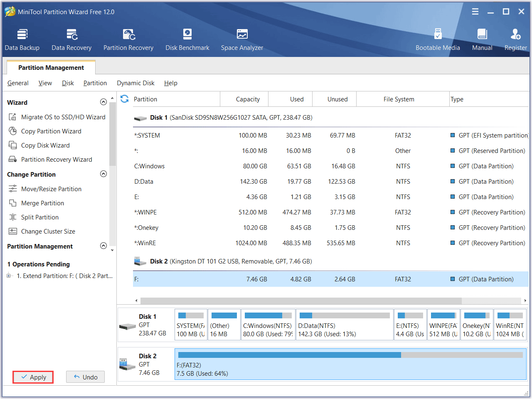Image resolution: width=532 pixels, height=399 pixels.
Task: Open Partition Recovery from the toolbar
Action: (x=128, y=40)
